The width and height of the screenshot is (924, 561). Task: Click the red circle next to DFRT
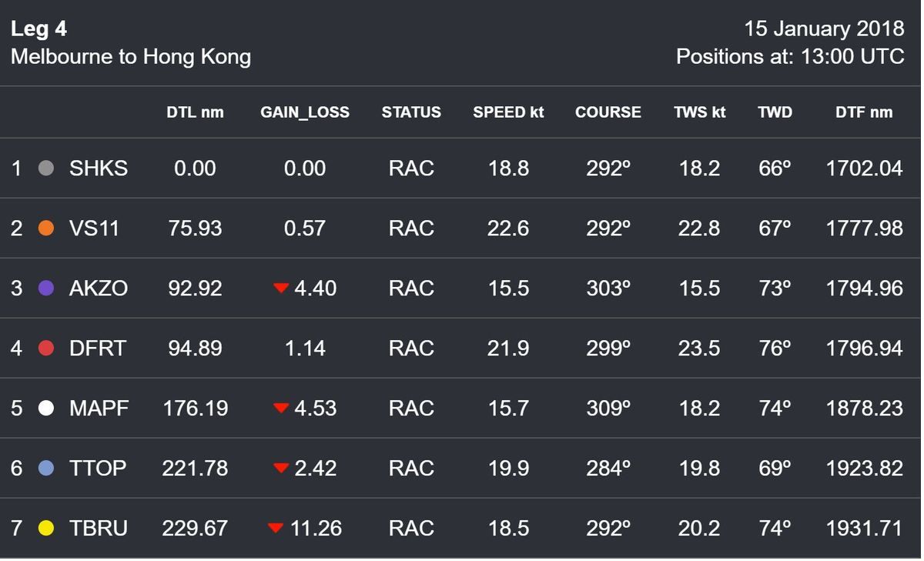(46, 349)
